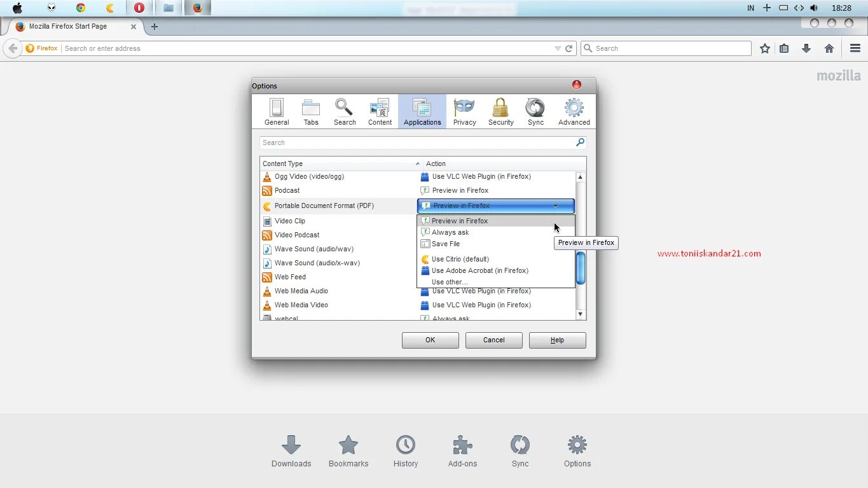The width and height of the screenshot is (868, 488).
Task: Open downloads arrow in toolbar
Action: pyautogui.click(x=806, y=48)
